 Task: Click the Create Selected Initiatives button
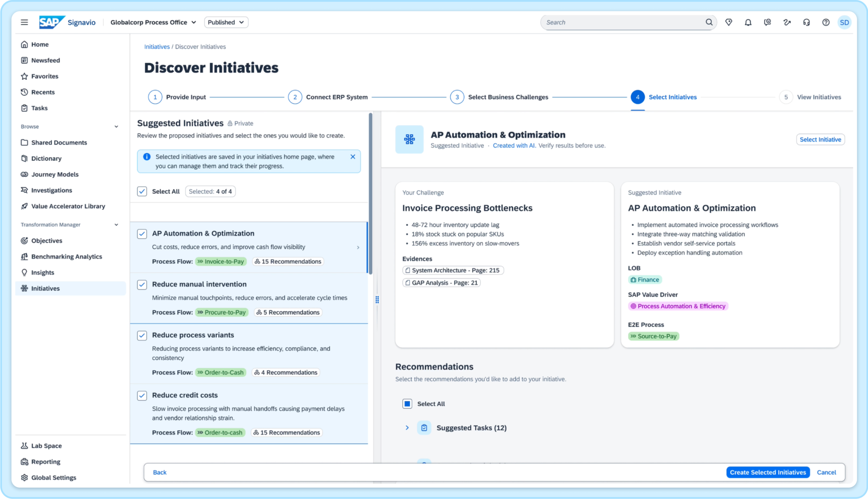(768, 472)
